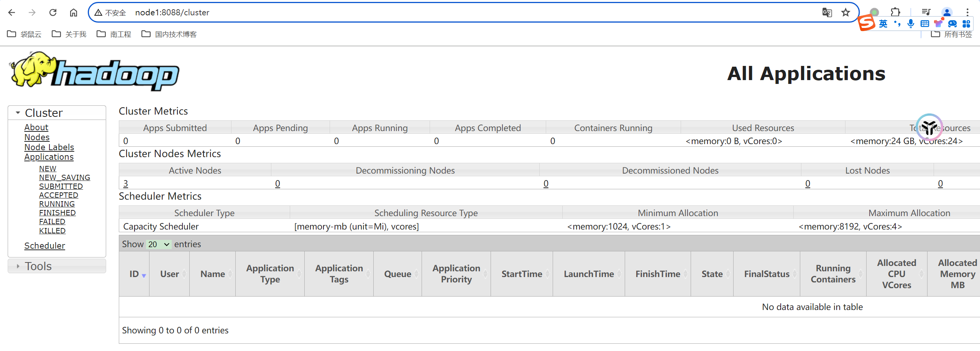Sort the table by FinalStatus column

coord(767,274)
